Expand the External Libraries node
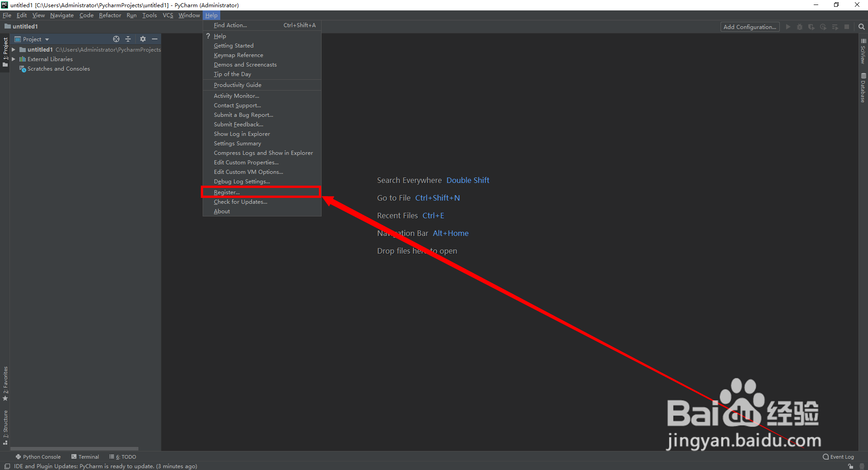The height and width of the screenshot is (470, 868). tap(14, 59)
